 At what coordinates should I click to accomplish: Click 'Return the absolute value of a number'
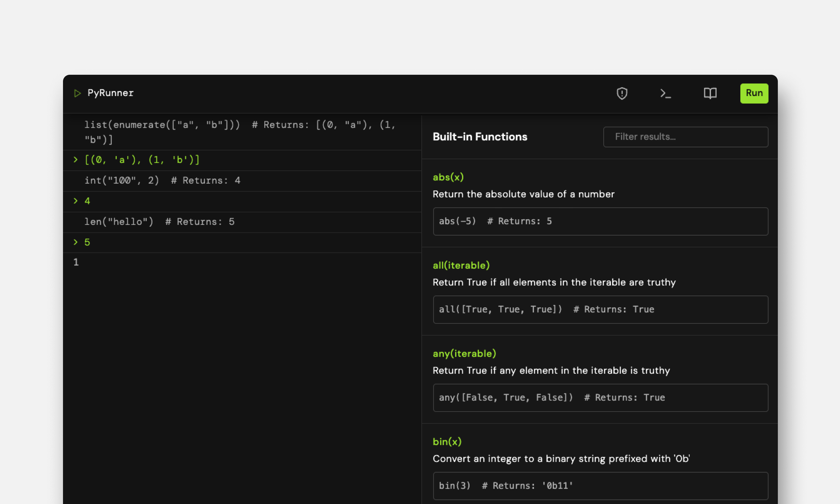(523, 194)
